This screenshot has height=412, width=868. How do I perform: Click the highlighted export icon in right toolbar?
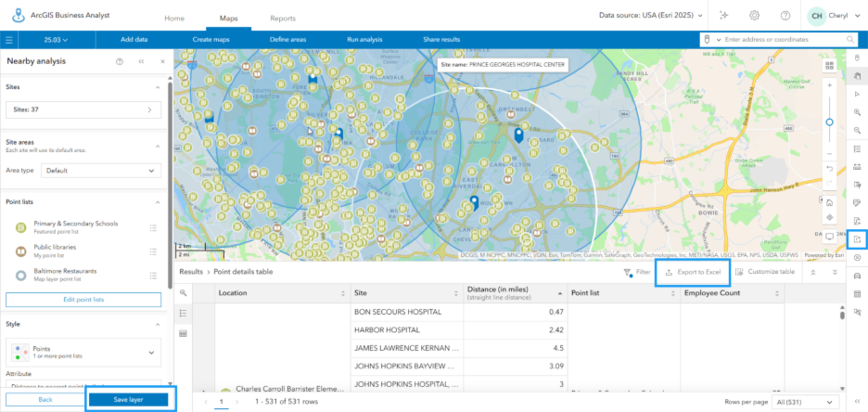point(858,239)
